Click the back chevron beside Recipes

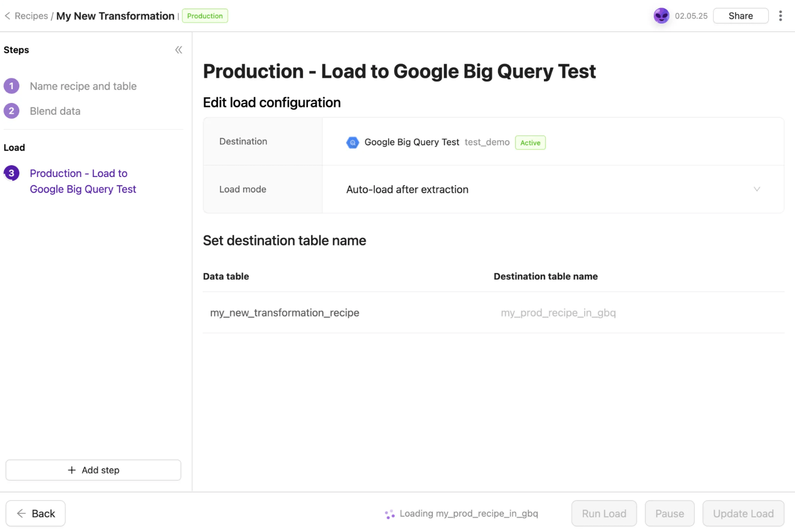8,16
